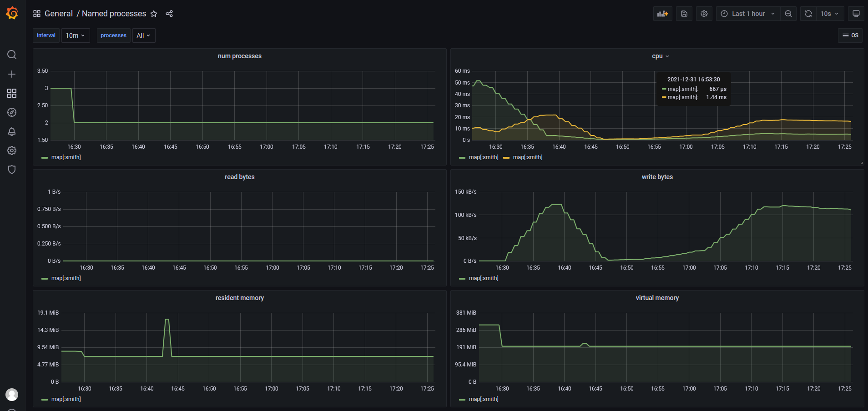Screen dimensions: 868x411
Task: Click the OS button at top right
Action: (850, 35)
